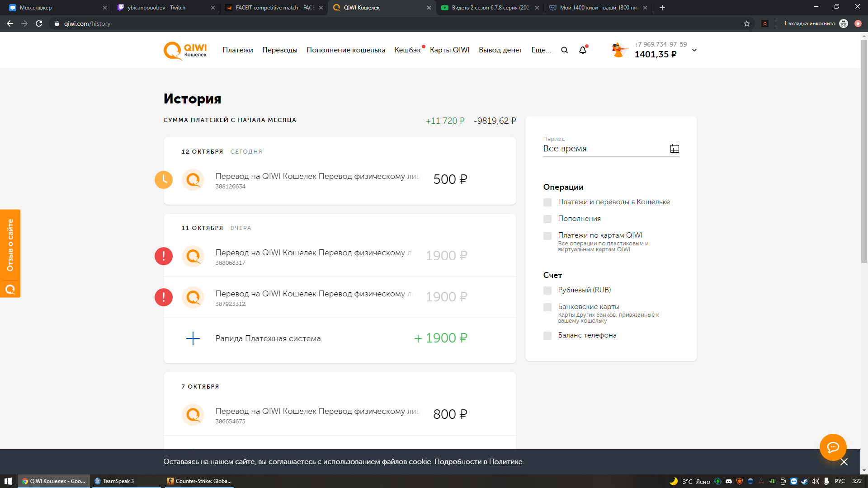The width and height of the screenshot is (868, 488).
Task: Check Платежи и переводы в Кошельке filter
Action: point(547,202)
